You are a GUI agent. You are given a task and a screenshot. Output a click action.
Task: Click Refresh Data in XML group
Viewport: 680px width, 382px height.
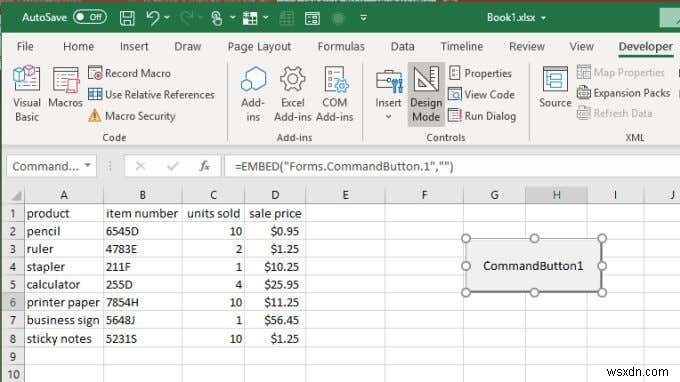pyautogui.click(x=615, y=113)
